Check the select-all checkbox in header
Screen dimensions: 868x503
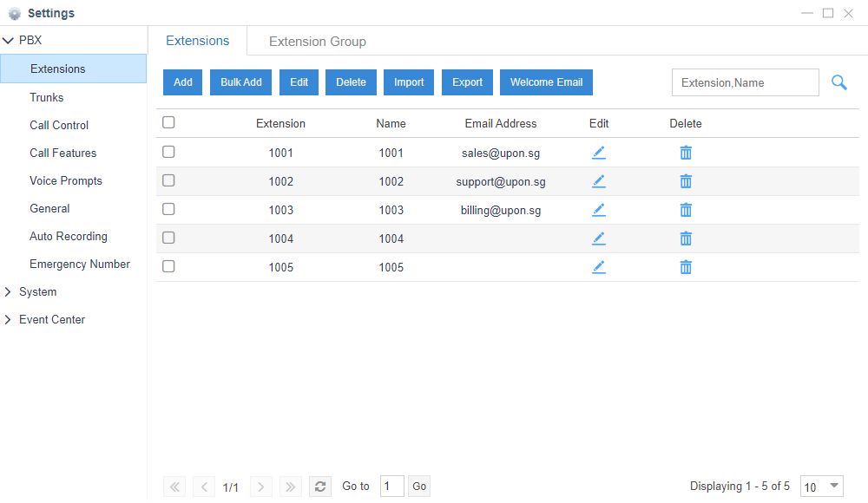tap(168, 122)
